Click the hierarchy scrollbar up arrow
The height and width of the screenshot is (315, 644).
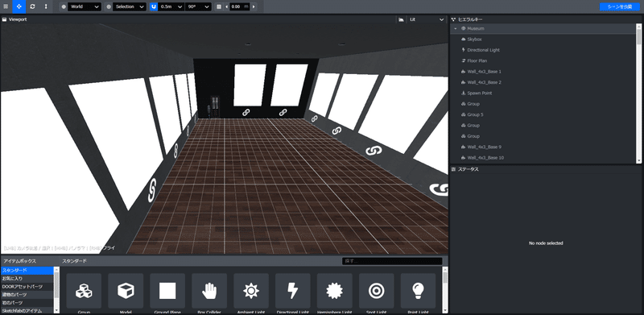tap(638, 26)
